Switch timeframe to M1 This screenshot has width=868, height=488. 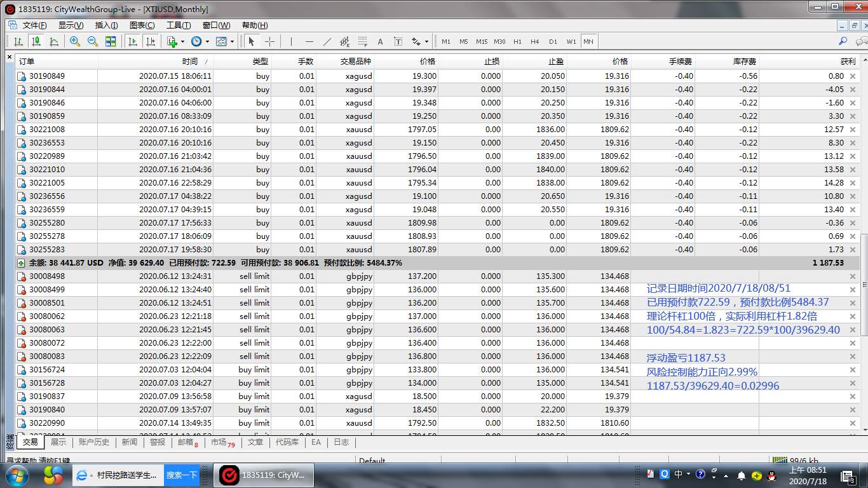click(x=446, y=41)
